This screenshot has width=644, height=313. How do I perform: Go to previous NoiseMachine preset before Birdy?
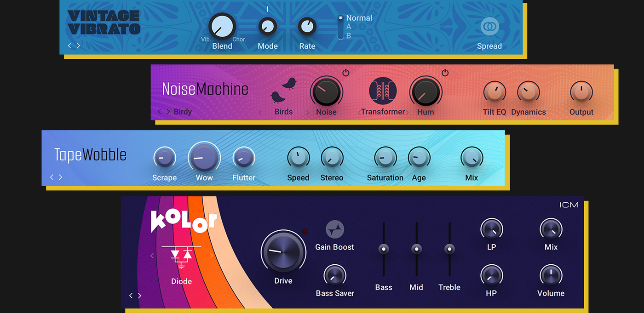[x=160, y=112]
